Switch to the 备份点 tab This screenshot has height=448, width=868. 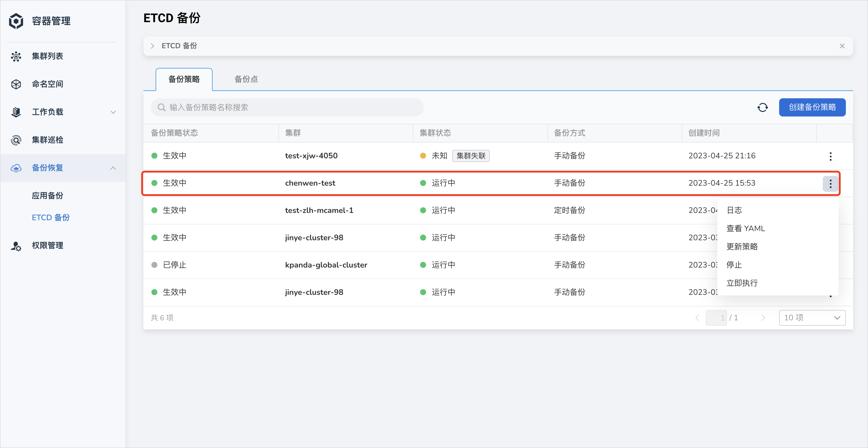point(246,79)
